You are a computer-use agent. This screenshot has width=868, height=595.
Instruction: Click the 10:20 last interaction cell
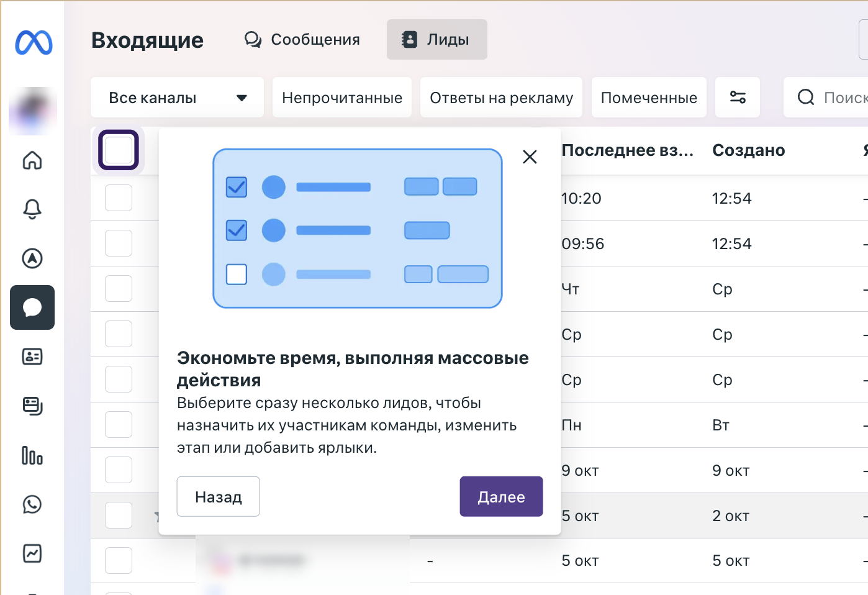[x=582, y=198]
